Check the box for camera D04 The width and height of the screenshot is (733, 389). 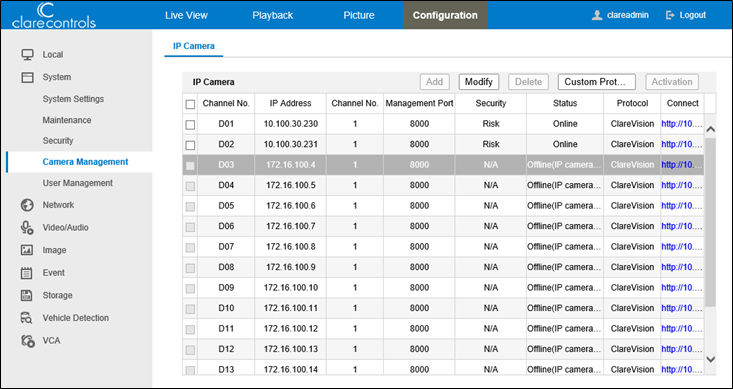coord(190,186)
